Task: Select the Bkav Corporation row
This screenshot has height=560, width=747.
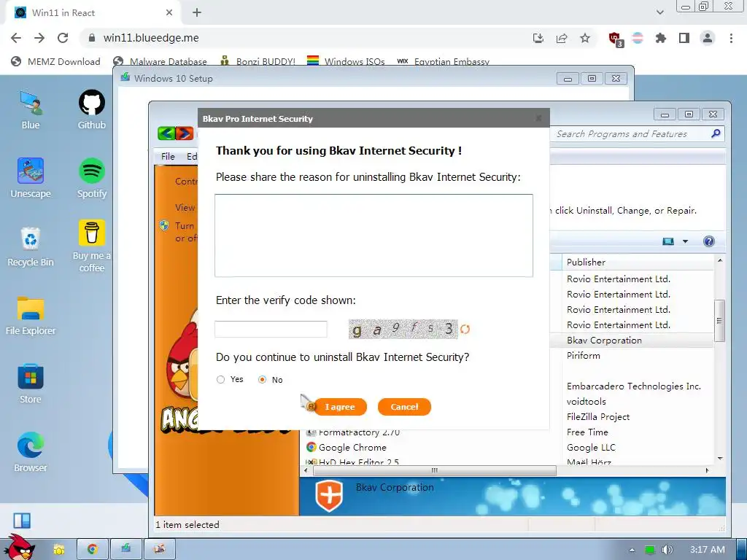Action: click(x=632, y=340)
